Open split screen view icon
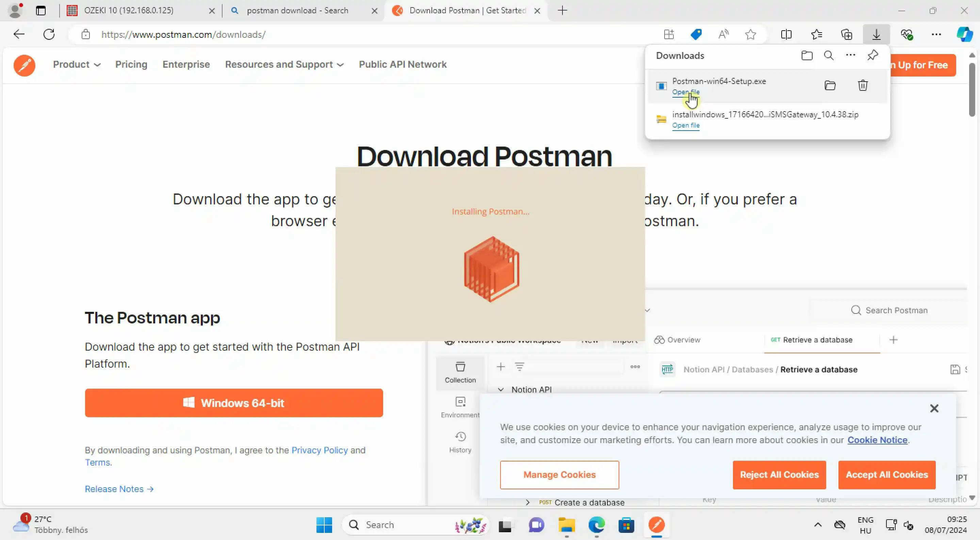Image resolution: width=980 pixels, height=540 pixels. point(786,34)
